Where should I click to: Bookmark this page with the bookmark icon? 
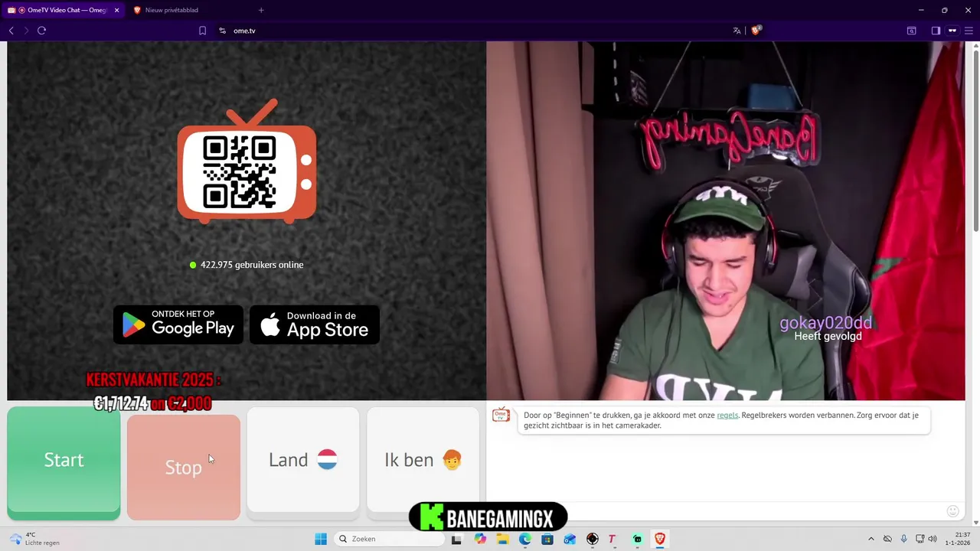pyautogui.click(x=202, y=31)
